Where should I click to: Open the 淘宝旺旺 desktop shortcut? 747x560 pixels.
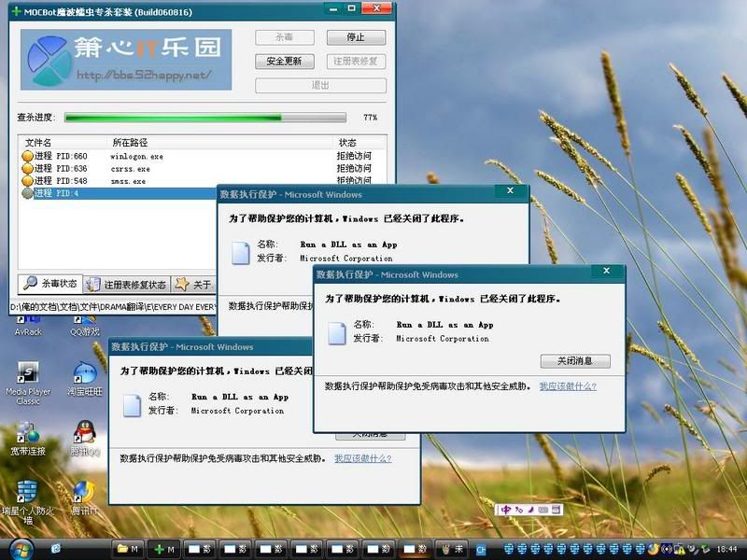[x=85, y=373]
